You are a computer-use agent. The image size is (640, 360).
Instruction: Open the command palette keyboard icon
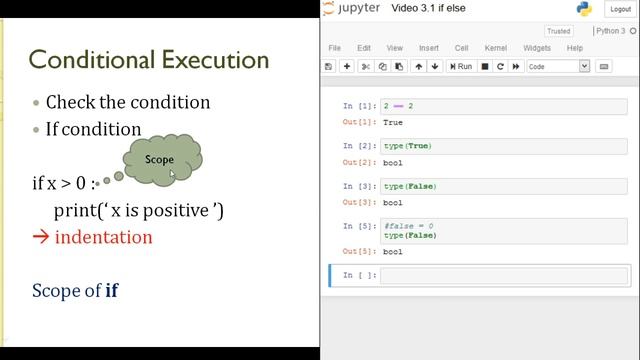pos(604,67)
